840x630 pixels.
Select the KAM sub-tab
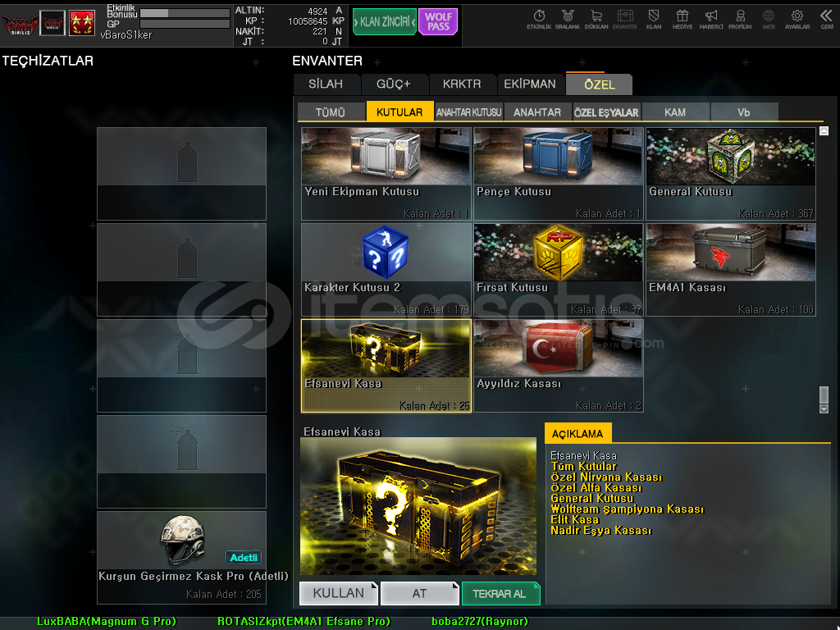(x=675, y=112)
